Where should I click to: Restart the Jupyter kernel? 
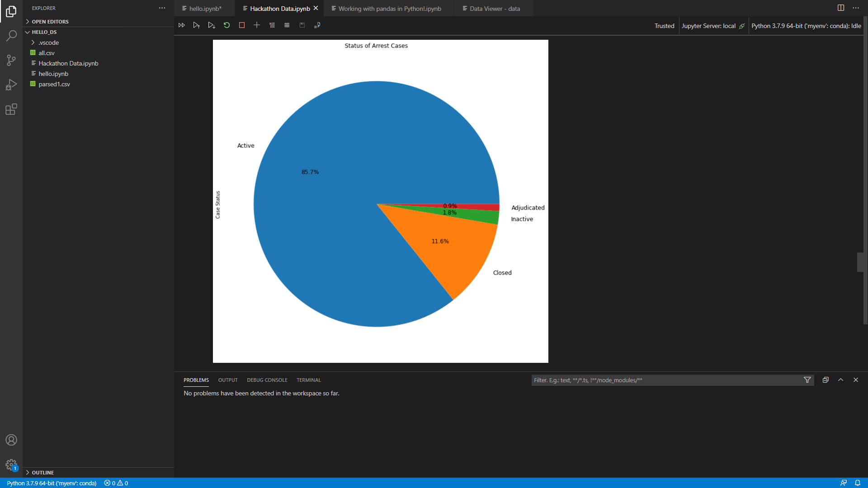point(226,25)
